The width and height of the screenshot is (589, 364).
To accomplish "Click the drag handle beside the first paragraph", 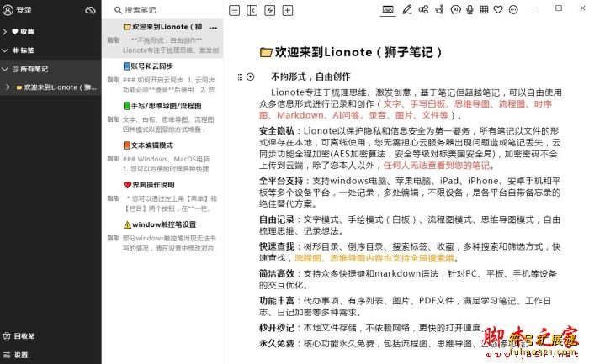I will [x=240, y=77].
